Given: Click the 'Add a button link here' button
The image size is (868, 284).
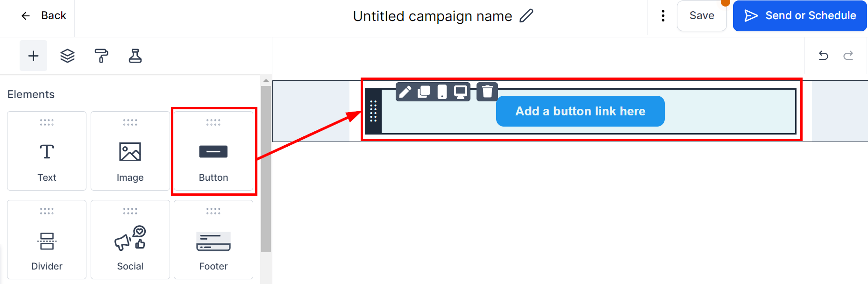Looking at the screenshot, I should (580, 111).
